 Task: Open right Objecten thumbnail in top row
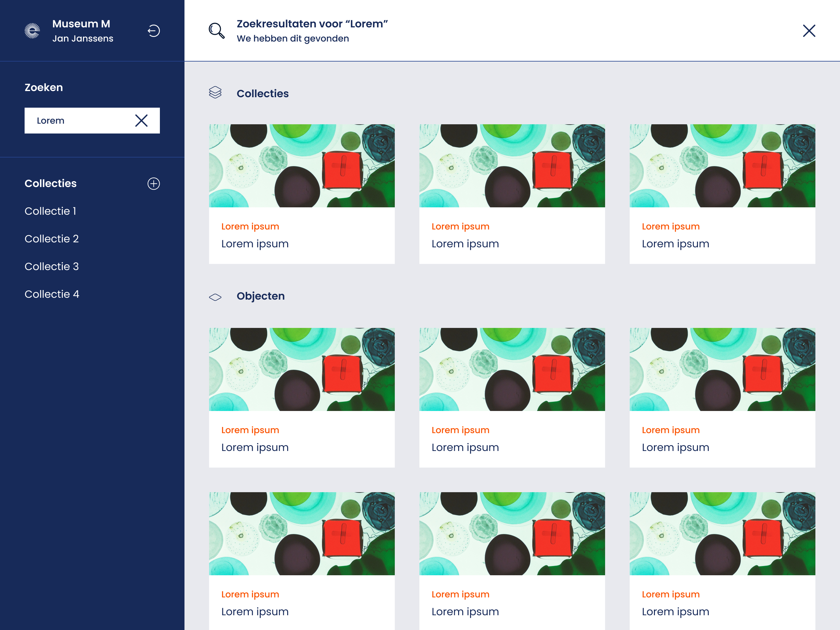722,369
